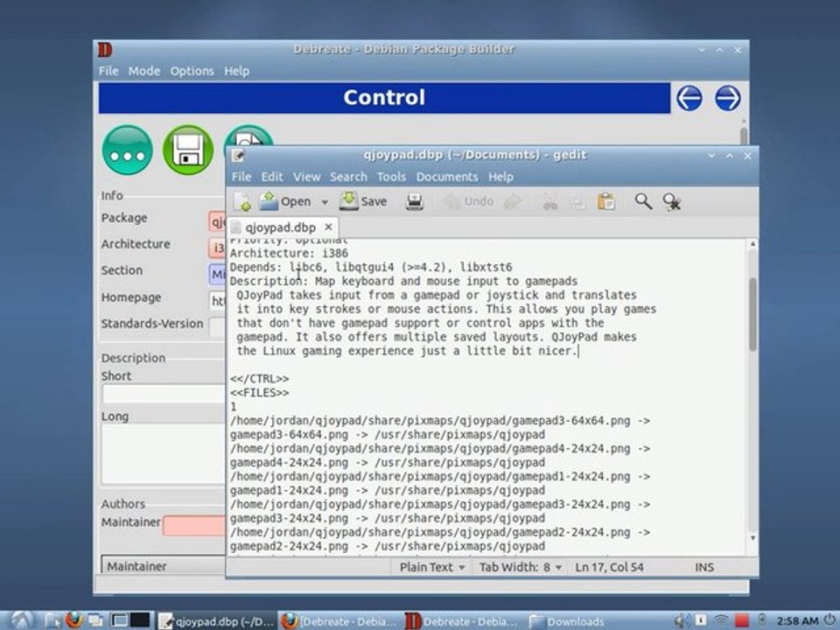Image resolution: width=840 pixels, height=630 pixels.
Task: Select the qjoypad.dbp document tab
Action: tap(281, 227)
